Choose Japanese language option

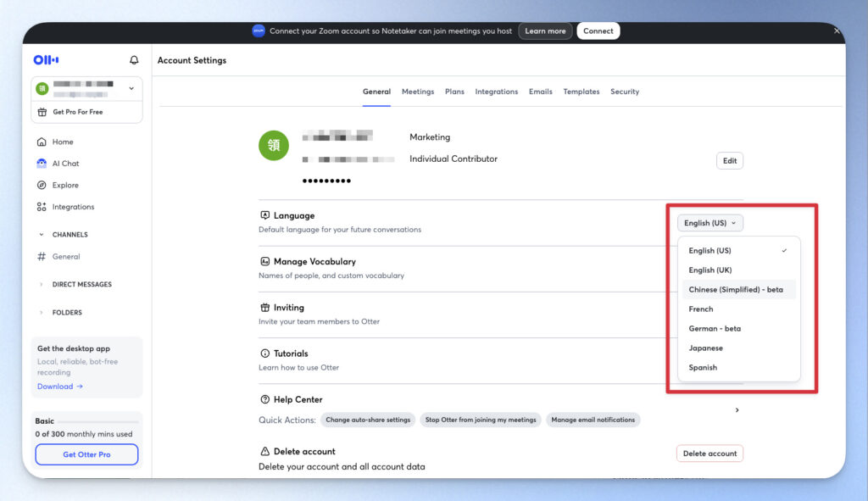coord(738,348)
